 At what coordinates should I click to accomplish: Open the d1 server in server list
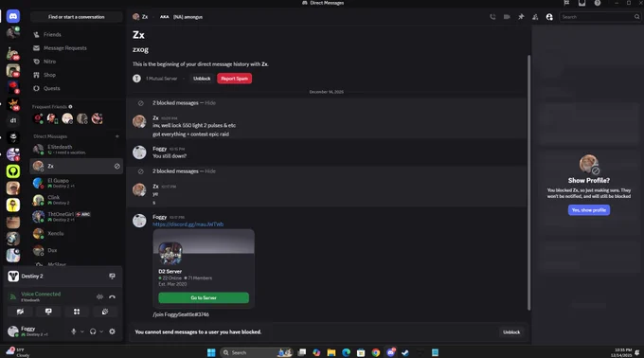[x=13, y=120]
